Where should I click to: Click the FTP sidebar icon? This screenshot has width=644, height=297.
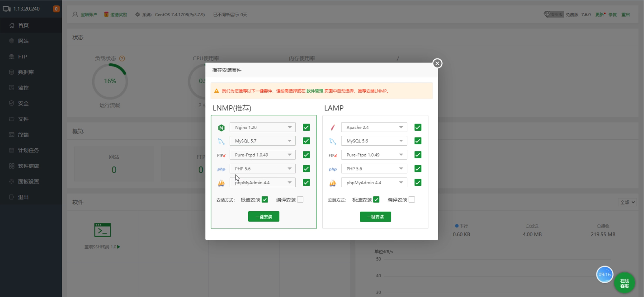click(12, 57)
